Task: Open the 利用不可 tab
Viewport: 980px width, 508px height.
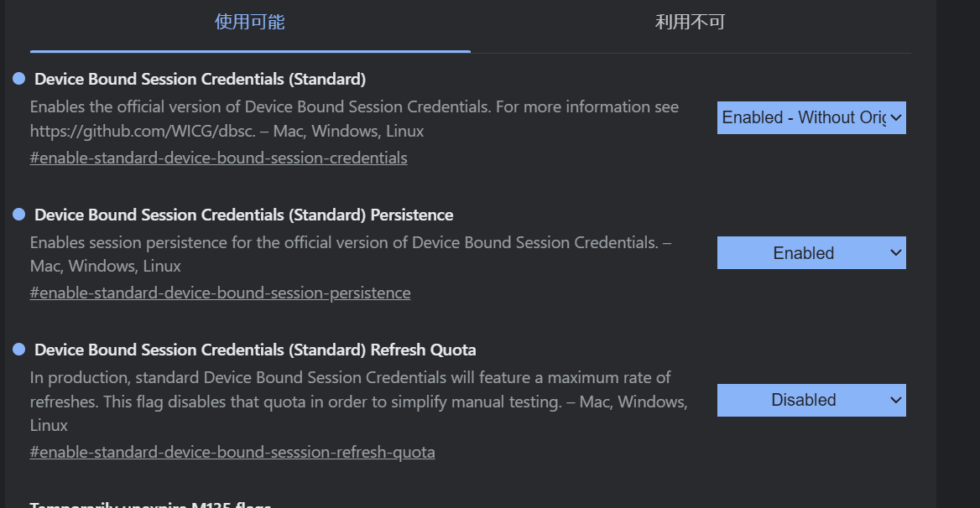Action: tap(690, 23)
